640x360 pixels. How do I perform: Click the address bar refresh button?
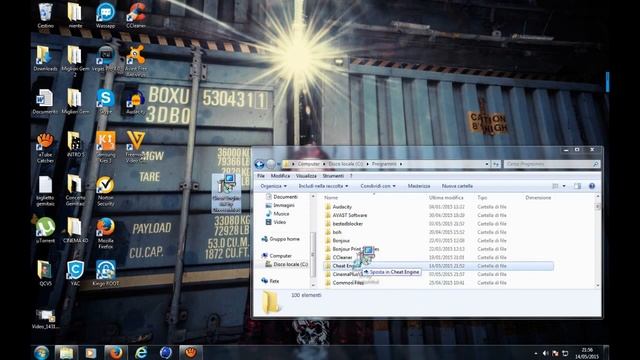pyautogui.click(x=496, y=164)
